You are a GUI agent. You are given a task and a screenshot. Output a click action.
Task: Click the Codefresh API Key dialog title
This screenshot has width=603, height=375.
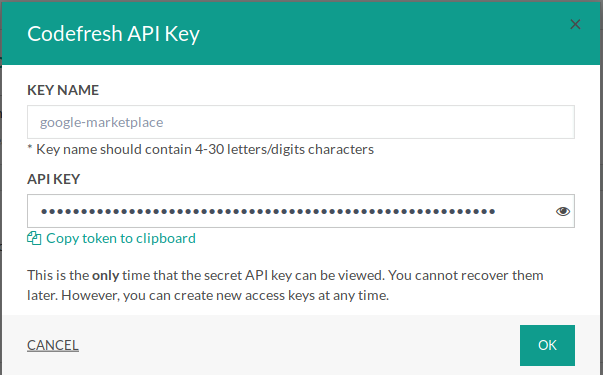point(113,34)
